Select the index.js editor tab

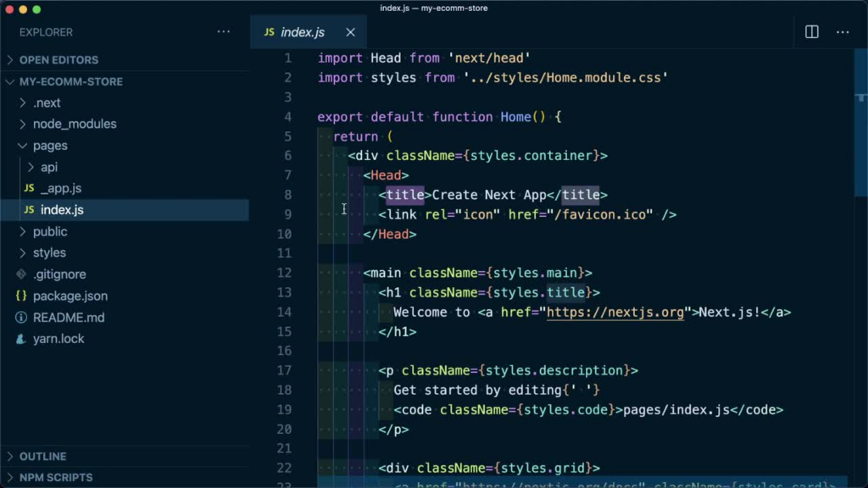[x=303, y=32]
